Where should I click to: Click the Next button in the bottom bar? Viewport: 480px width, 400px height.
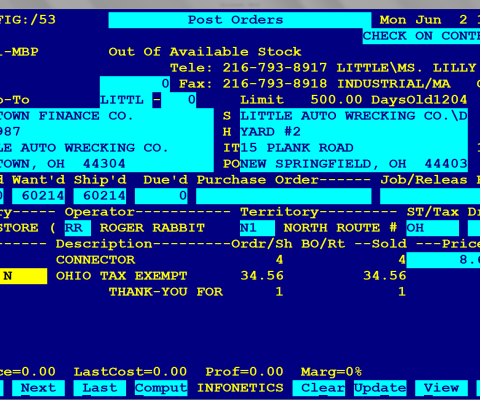pyautogui.click(x=38, y=388)
